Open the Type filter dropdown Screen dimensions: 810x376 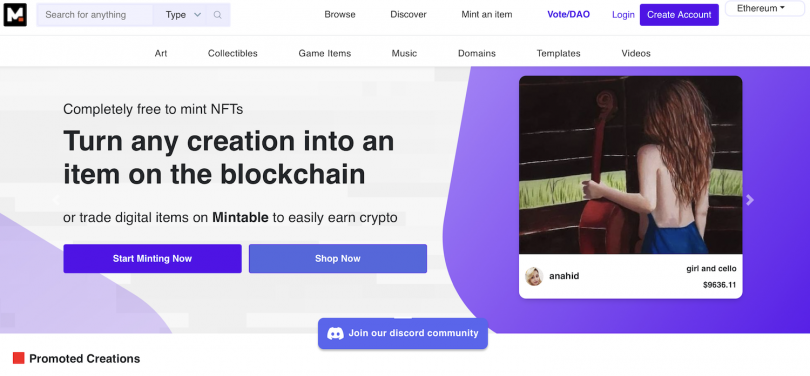tap(183, 15)
